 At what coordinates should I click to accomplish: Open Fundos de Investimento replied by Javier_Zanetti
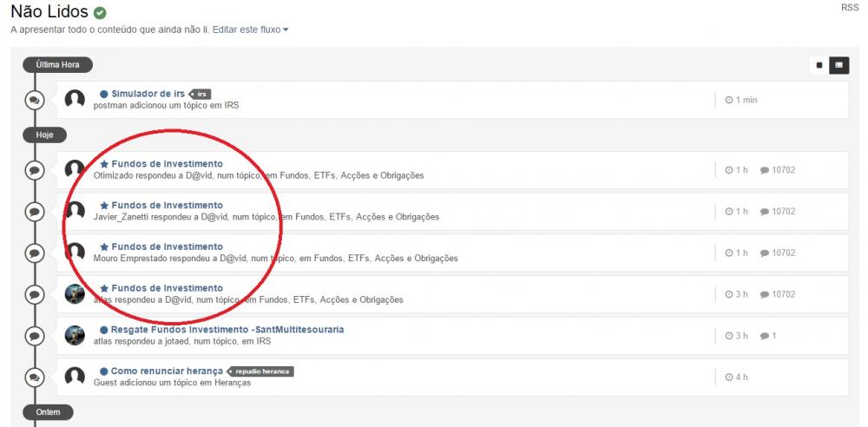(167, 206)
